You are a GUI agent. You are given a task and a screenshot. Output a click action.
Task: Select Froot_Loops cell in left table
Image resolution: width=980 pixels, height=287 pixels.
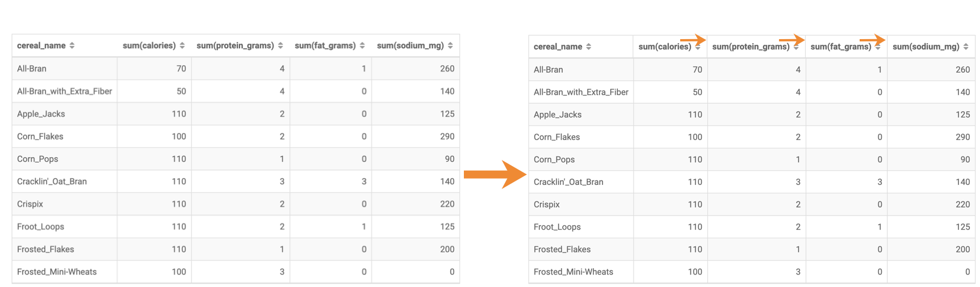[x=40, y=226]
